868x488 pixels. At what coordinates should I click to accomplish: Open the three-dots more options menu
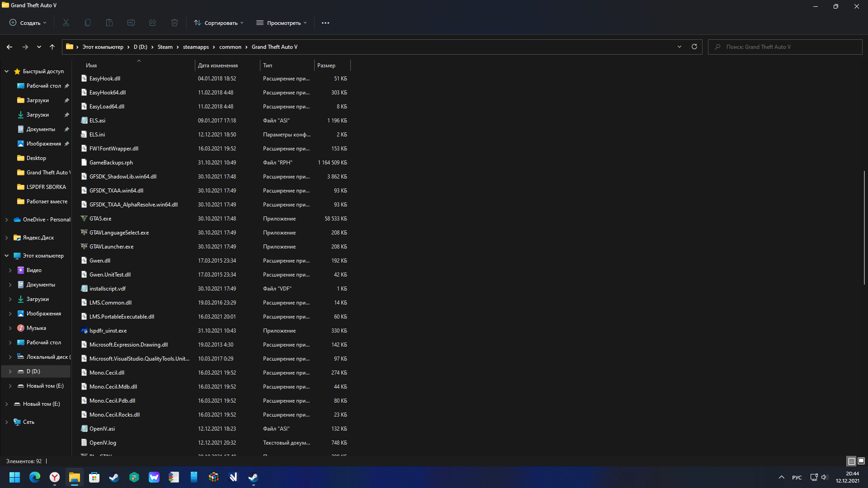click(x=325, y=23)
